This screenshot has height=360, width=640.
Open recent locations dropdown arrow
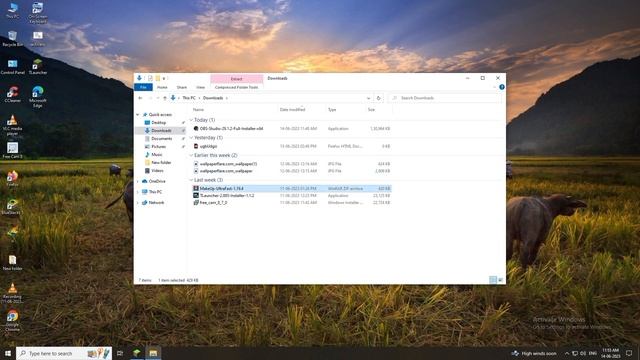[158, 98]
